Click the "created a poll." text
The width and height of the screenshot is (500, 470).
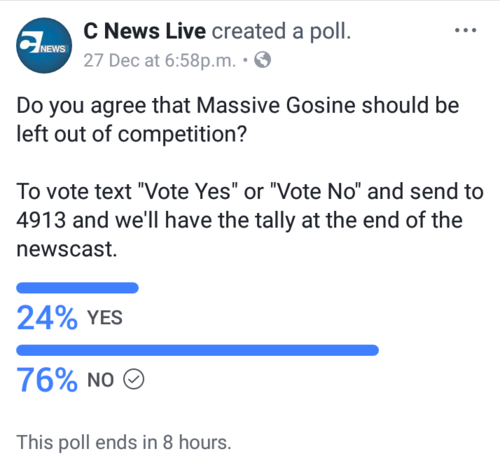[281, 32]
